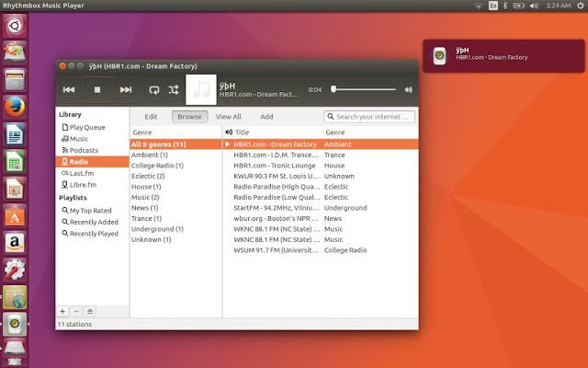This screenshot has width=588, height=368.
Task: Filter by News (1) genre
Action: [x=175, y=208]
